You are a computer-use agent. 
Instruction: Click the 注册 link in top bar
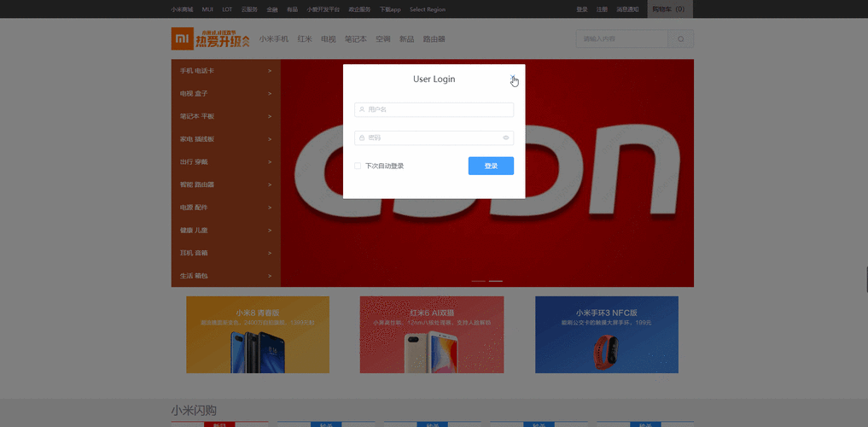pos(602,9)
